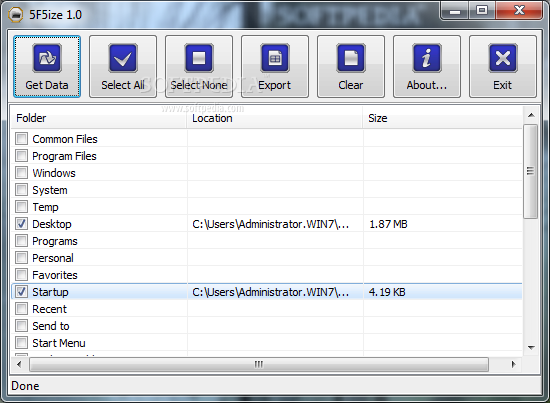Select the Programs row label
This screenshot has height=403, width=550.
click(55, 241)
